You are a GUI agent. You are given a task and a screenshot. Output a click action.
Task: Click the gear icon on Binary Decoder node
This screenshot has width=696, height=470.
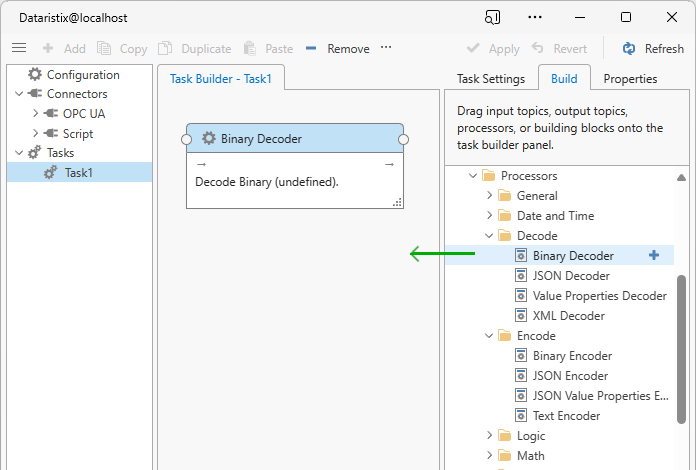(x=209, y=139)
